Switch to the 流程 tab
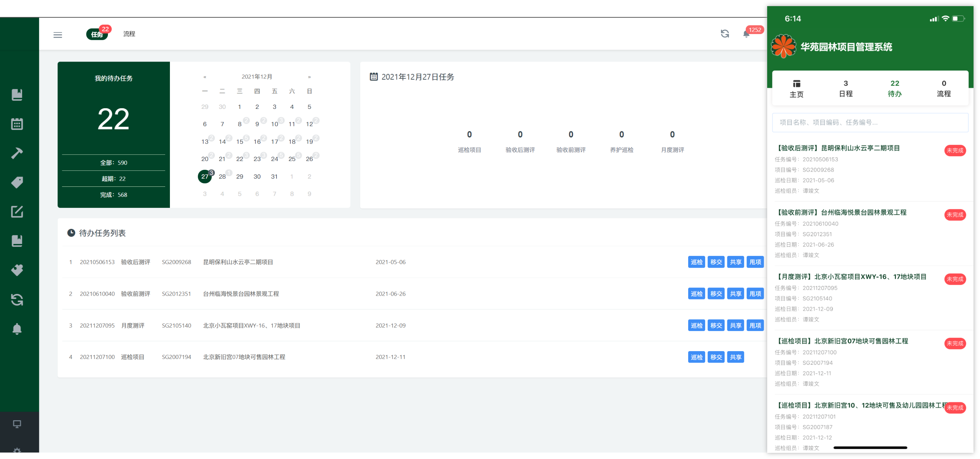The width and height of the screenshot is (980, 459). point(129,34)
